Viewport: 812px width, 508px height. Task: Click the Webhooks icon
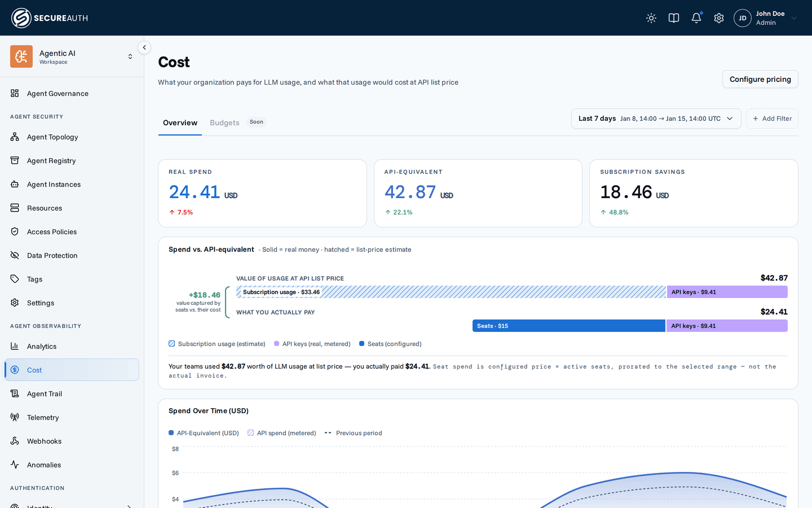pos(15,441)
